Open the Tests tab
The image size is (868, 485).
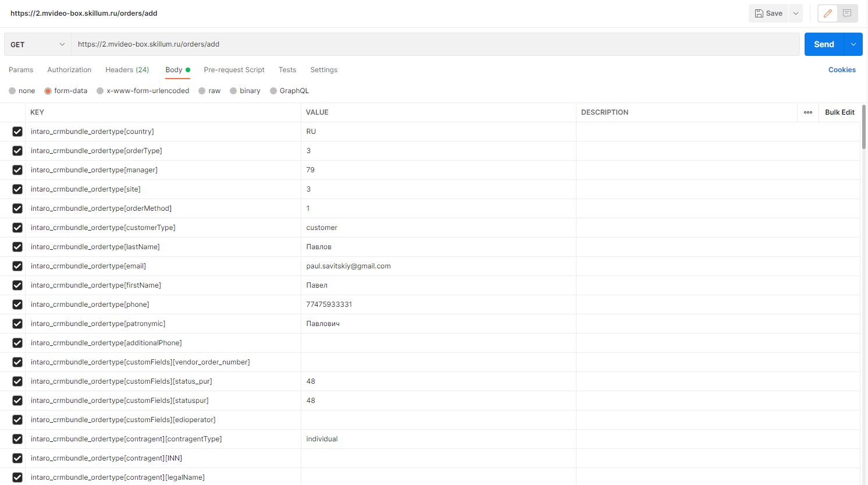[x=287, y=69]
